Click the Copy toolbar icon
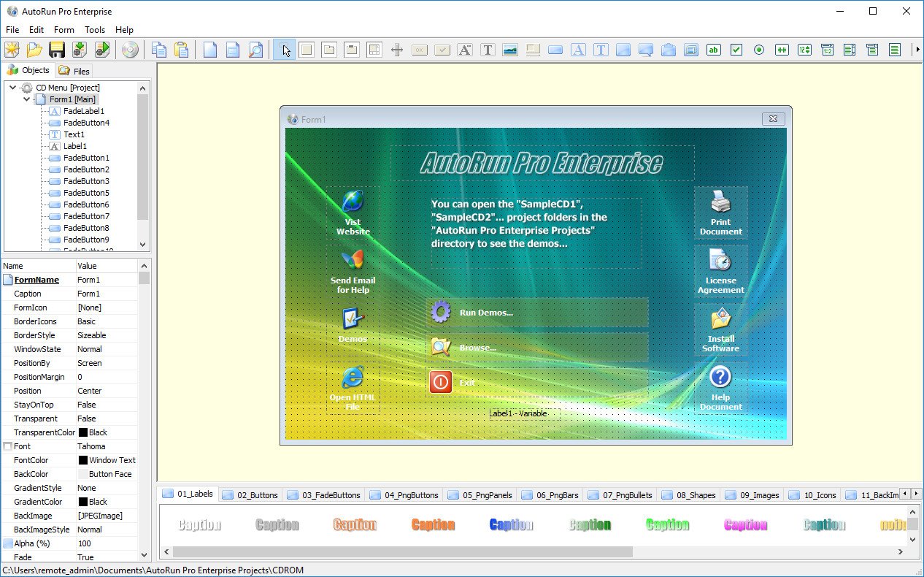Image resolution: width=924 pixels, height=577 pixels. (x=159, y=50)
